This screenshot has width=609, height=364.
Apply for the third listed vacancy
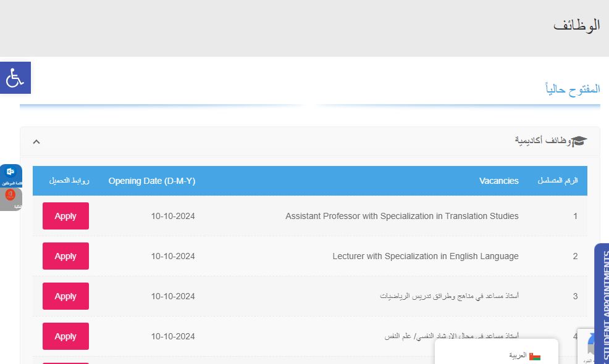coord(65,296)
